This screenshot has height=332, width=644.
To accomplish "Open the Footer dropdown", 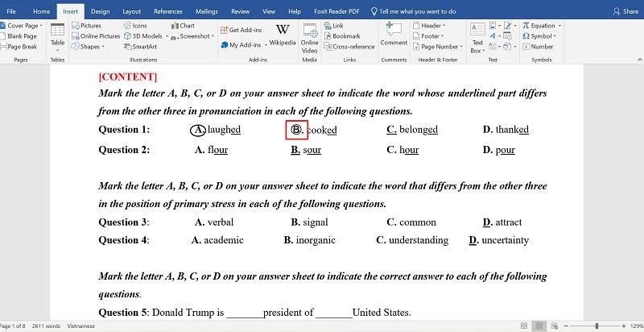I will 428,36.
